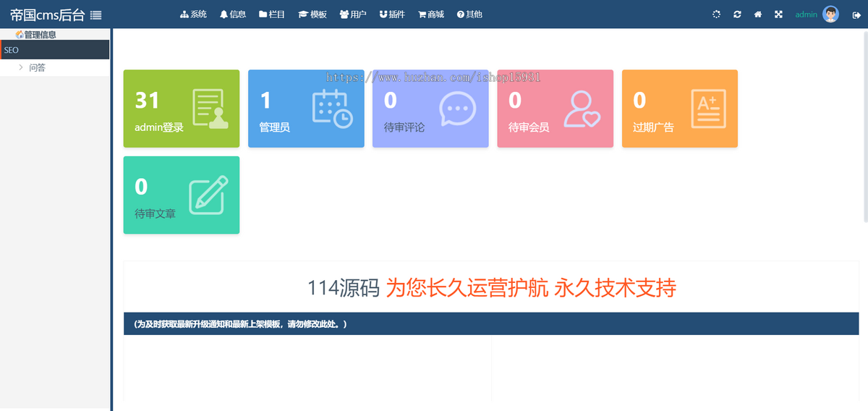Viewport: 868px width, 411px height.
Task: Click the 帝国cms后台 logo title
Action: 48,14
